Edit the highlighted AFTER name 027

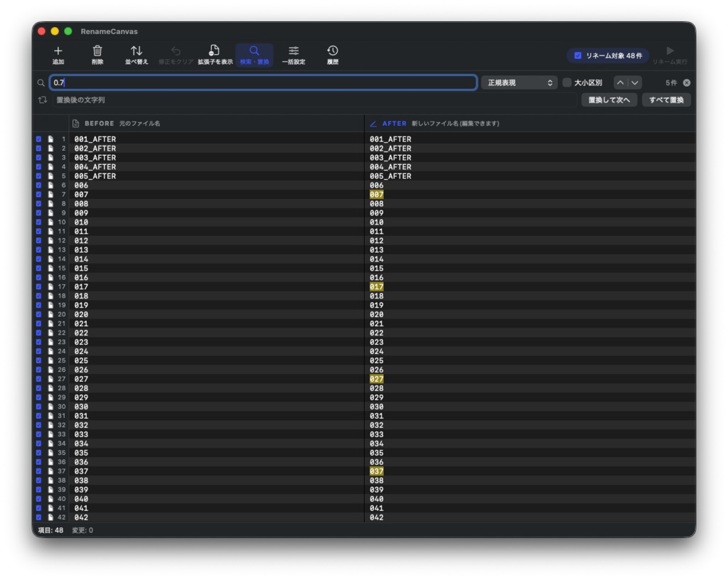point(377,379)
